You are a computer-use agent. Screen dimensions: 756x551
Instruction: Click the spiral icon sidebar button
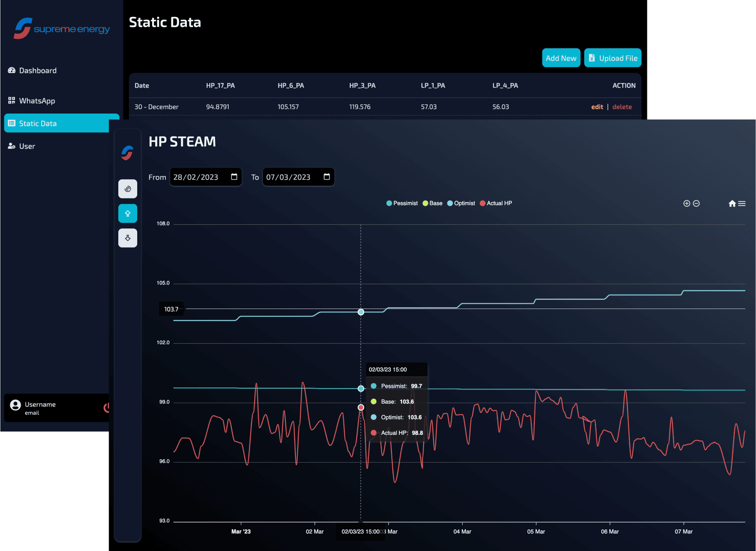128,189
